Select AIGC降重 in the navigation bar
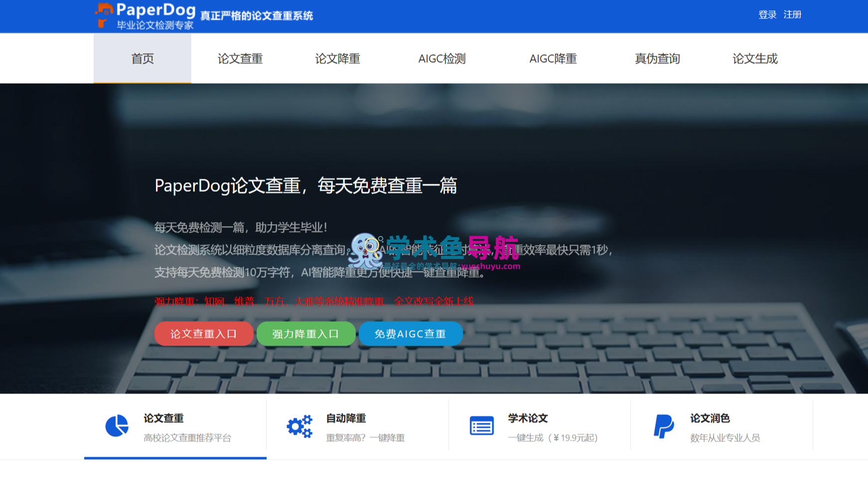Viewport: 868px width, 503px height. click(553, 58)
